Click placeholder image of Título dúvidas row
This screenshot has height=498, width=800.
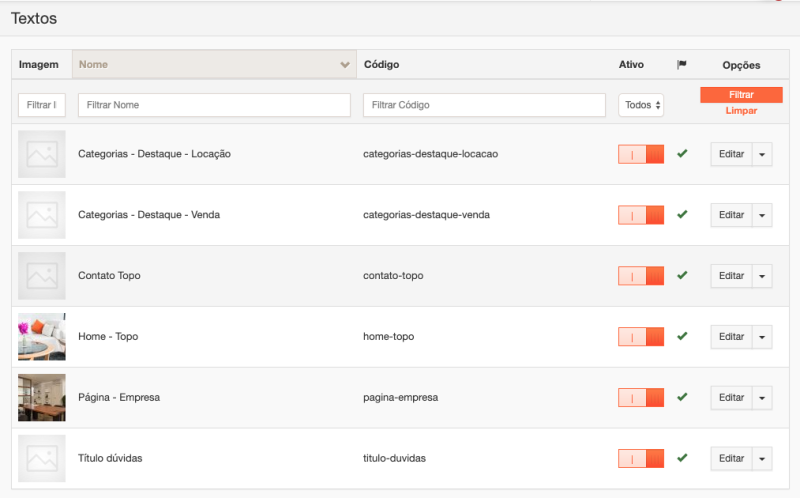[42, 458]
